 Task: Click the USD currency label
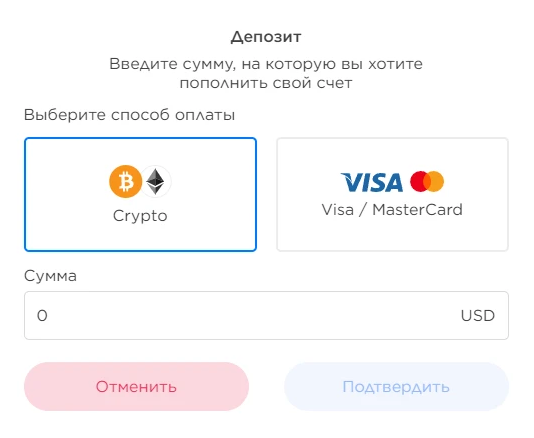tap(478, 316)
